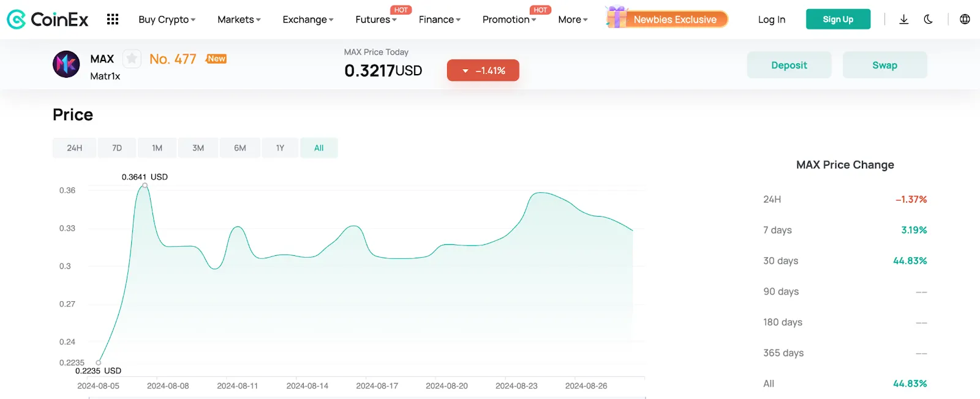Click the Matr1x coin name text
This screenshot has width=980, height=399.
tap(105, 76)
